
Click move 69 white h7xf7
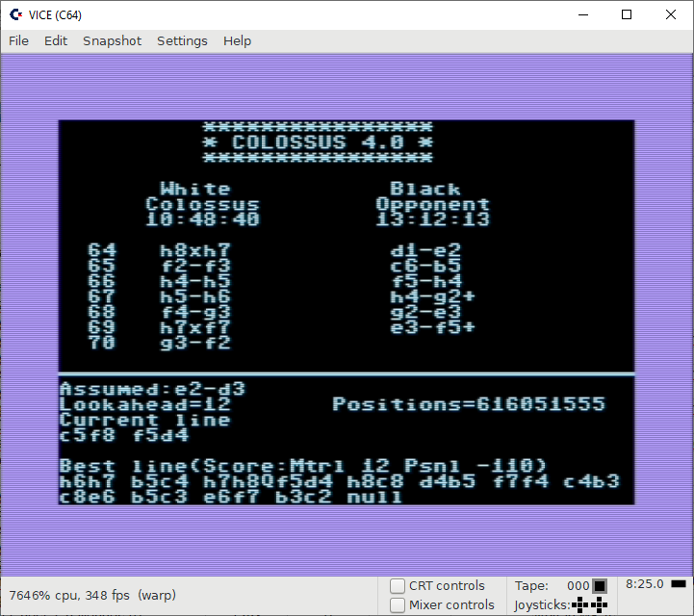click(195, 327)
